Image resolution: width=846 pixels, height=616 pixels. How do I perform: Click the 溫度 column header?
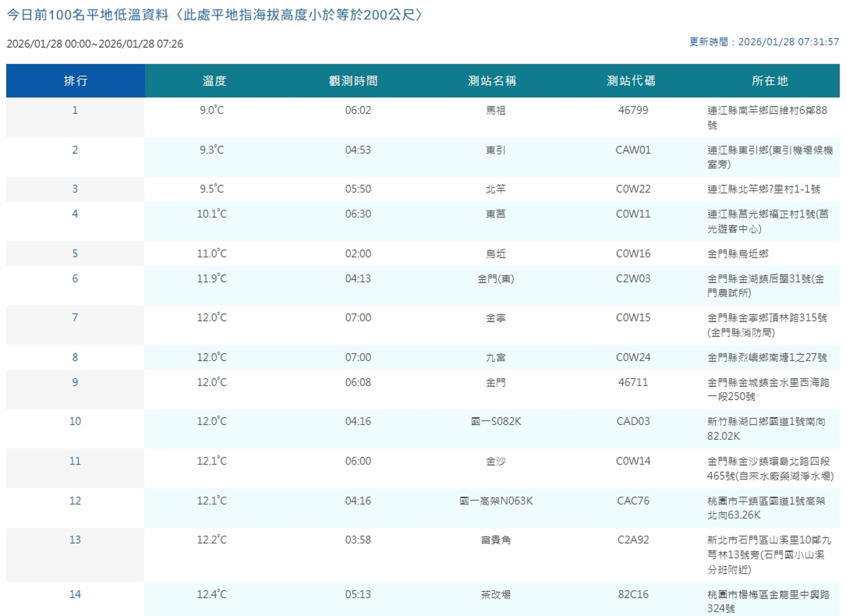(x=214, y=81)
